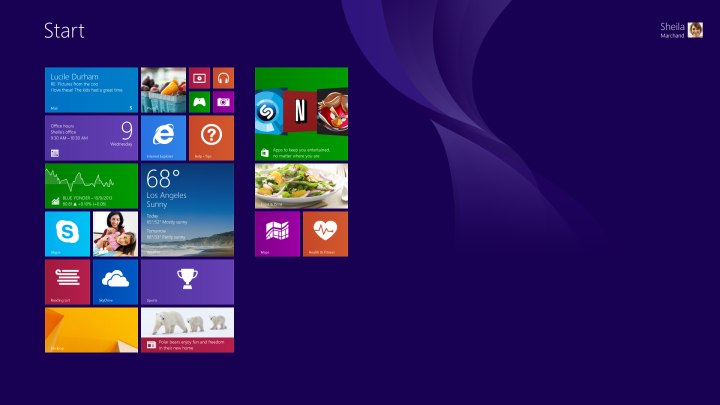Open the Camera tile
Image resolution: width=720 pixels, height=405 pixels.
[223, 101]
